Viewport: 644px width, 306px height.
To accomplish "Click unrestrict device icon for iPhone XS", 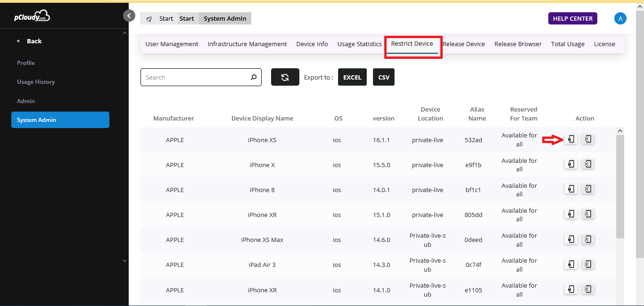I will (x=588, y=139).
